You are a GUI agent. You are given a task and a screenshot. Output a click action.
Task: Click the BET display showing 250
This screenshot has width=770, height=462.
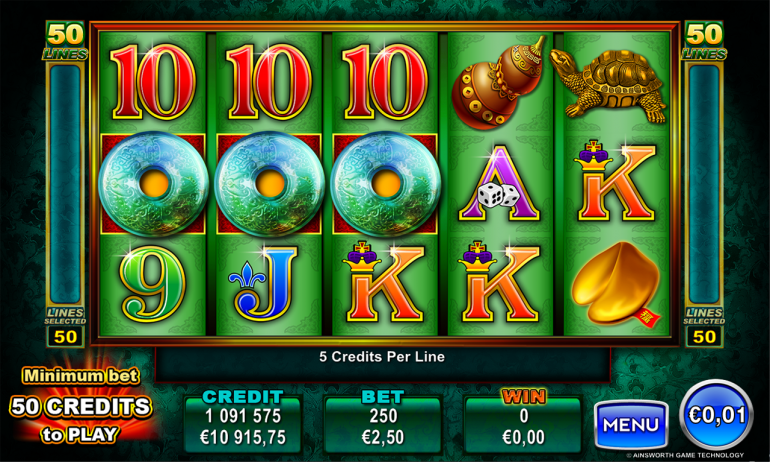click(x=383, y=425)
